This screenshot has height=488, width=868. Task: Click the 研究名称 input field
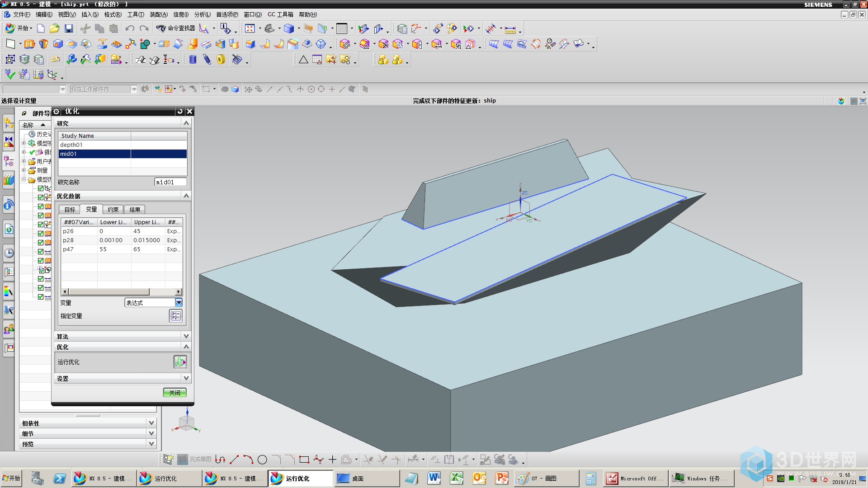[x=170, y=182]
